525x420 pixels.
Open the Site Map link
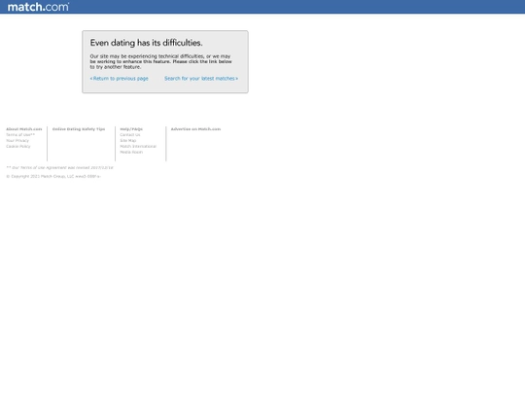tap(128, 140)
